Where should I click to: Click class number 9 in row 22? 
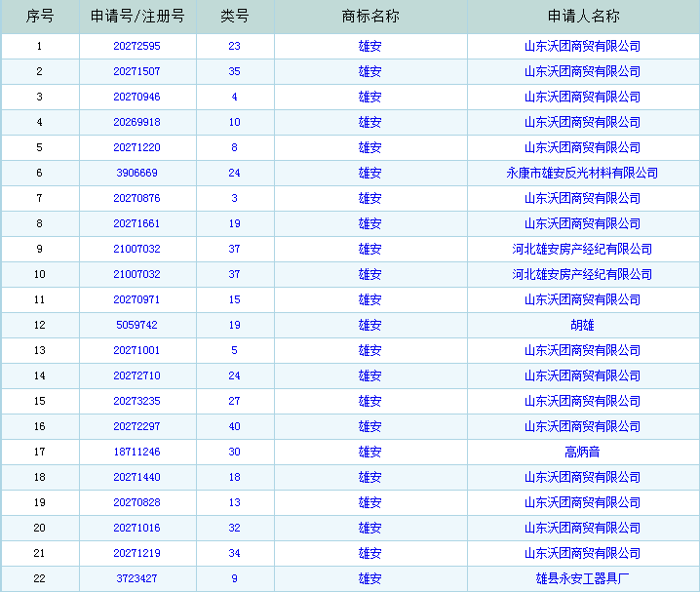tap(234, 578)
